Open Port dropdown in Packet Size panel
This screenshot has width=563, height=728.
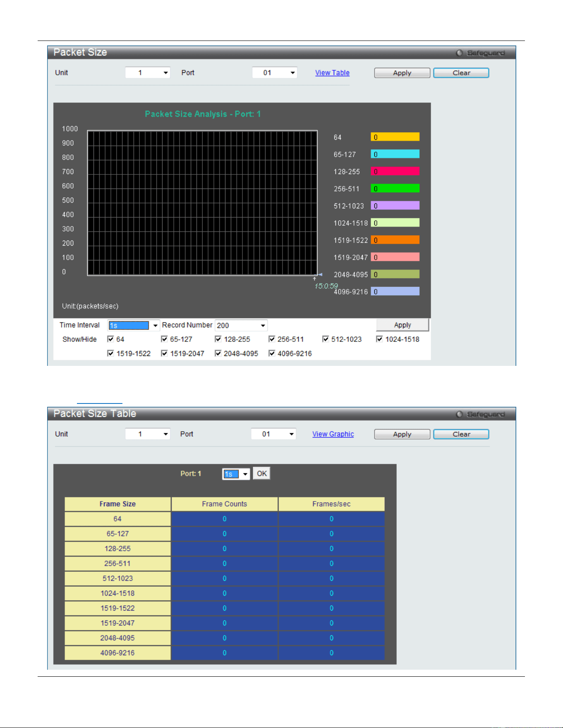pyautogui.click(x=275, y=73)
